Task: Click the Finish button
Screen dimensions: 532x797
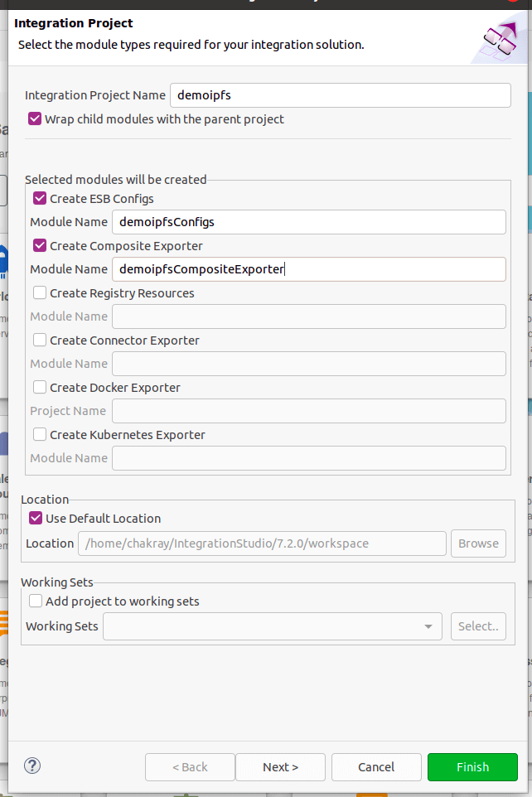Action: point(472,767)
